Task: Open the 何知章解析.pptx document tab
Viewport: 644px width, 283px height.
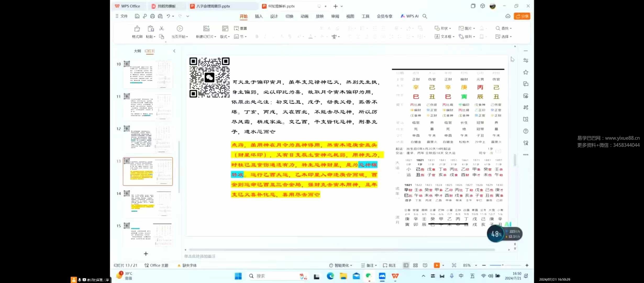Action: (281, 6)
